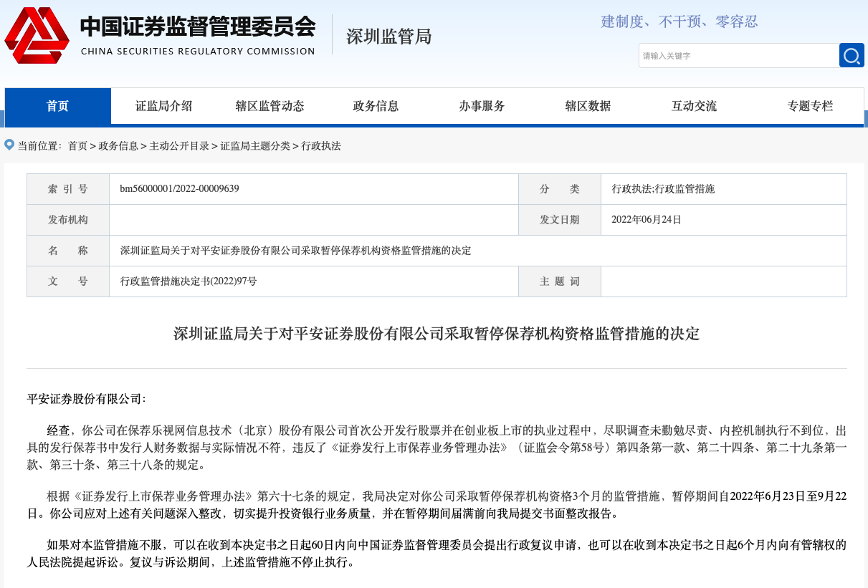Click the 深圳监管局 header text
868x588 pixels.
389,36
